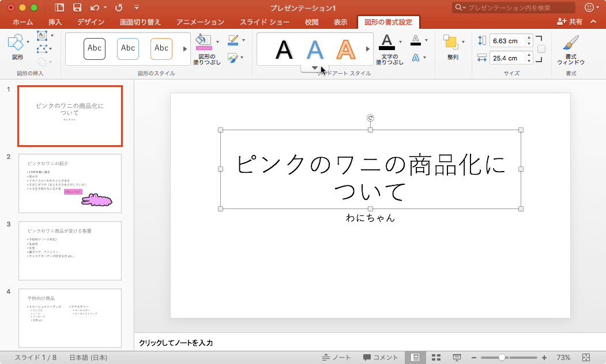Open the アニメーション tab

200,22
